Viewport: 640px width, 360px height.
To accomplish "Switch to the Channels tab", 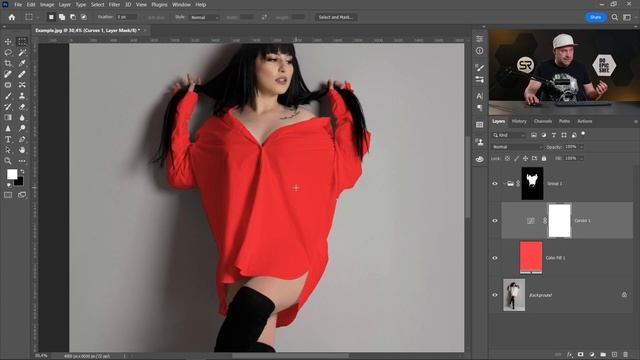I will tap(543, 121).
